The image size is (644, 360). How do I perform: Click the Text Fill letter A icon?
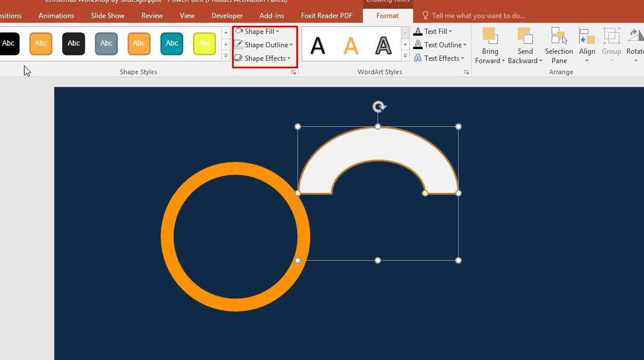tap(418, 31)
